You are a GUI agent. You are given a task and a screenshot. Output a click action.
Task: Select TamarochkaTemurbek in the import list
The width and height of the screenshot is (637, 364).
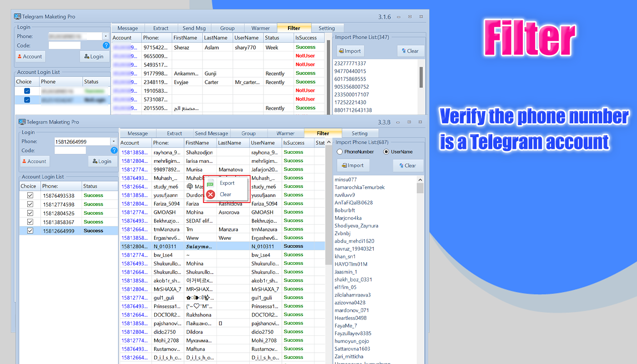360,187
